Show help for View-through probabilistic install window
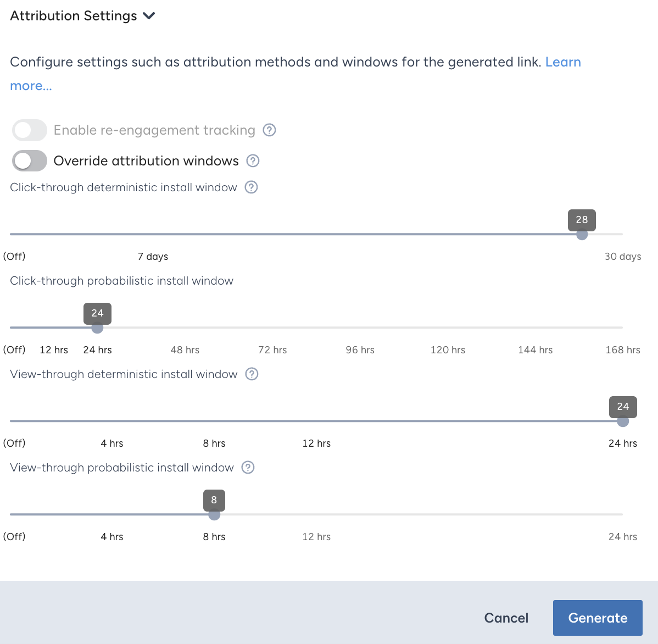 [248, 468]
